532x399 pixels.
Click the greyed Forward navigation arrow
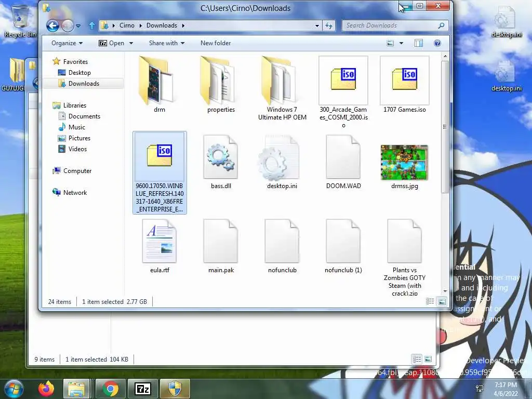point(68,25)
